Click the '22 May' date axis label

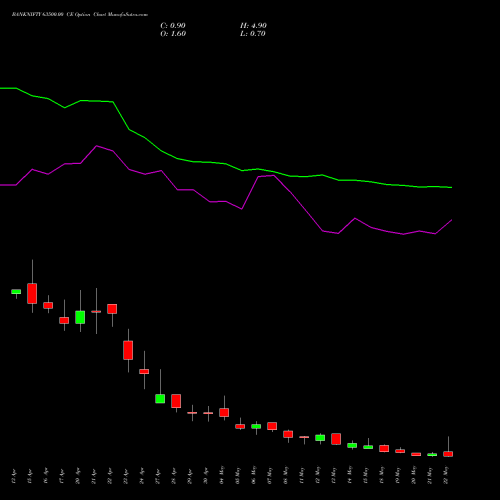point(446,475)
